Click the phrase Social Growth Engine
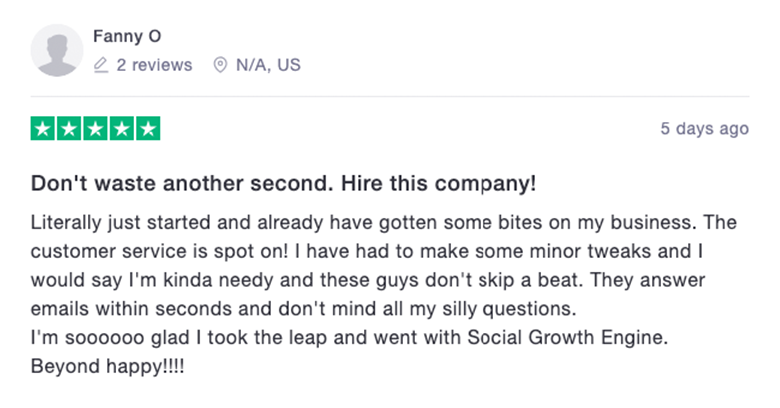The image size is (780, 408). click(567, 337)
